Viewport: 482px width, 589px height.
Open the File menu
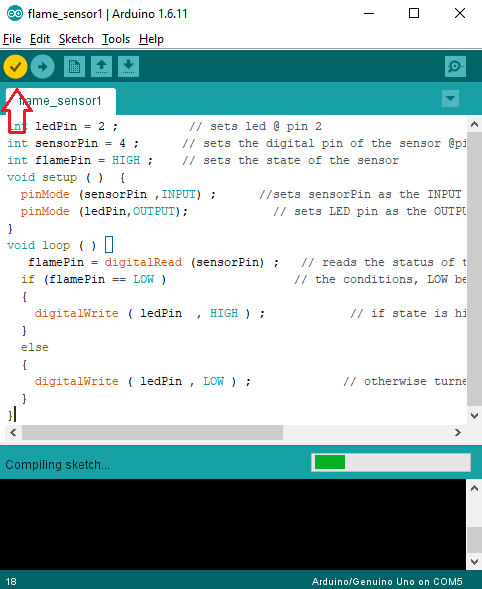point(12,39)
